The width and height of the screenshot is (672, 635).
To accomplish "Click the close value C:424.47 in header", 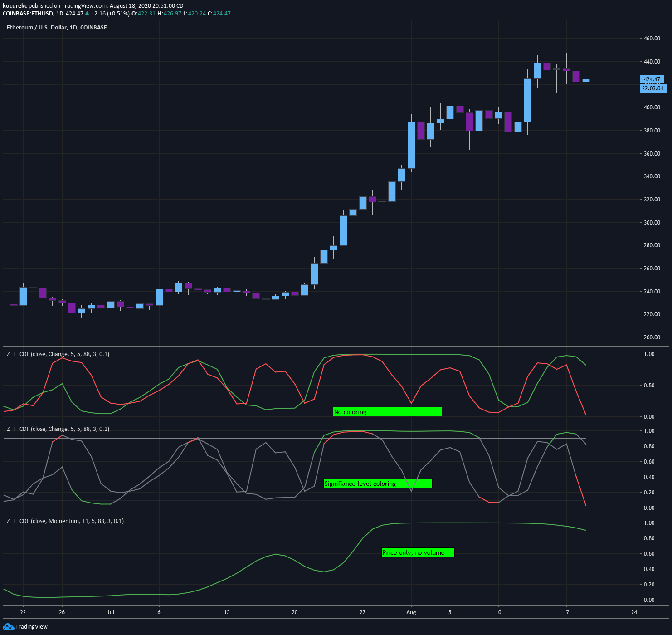I will pyautogui.click(x=219, y=14).
